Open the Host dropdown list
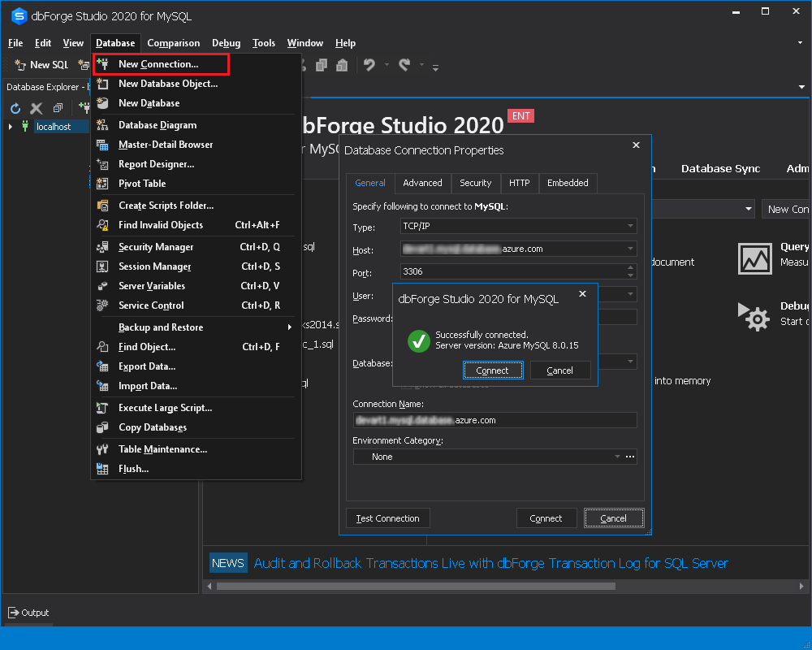The width and height of the screenshot is (812, 650). [630, 249]
